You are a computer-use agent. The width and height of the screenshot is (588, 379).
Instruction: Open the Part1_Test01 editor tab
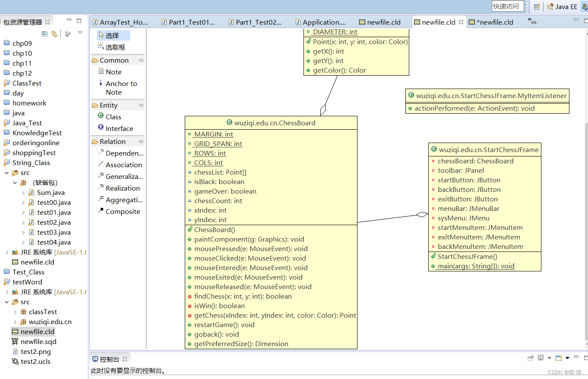[x=188, y=22]
